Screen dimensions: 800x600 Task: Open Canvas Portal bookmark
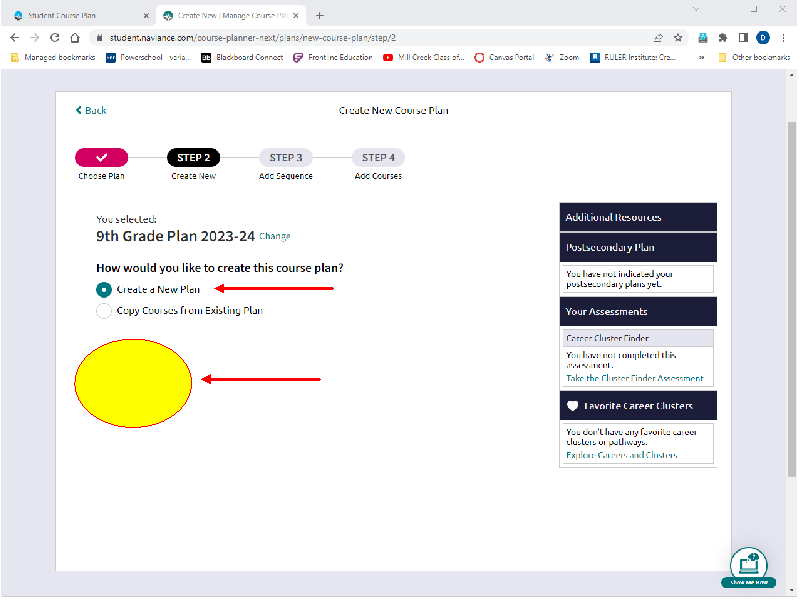click(504, 58)
